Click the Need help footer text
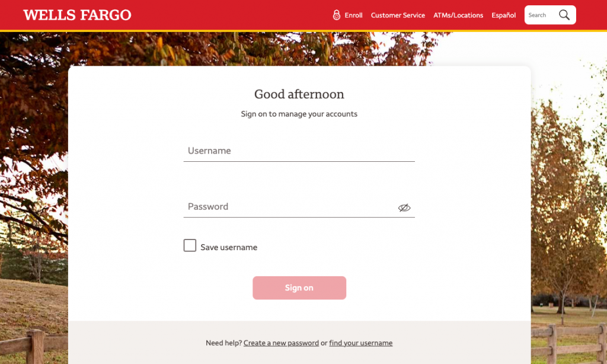The width and height of the screenshot is (607, 364). click(224, 343)
